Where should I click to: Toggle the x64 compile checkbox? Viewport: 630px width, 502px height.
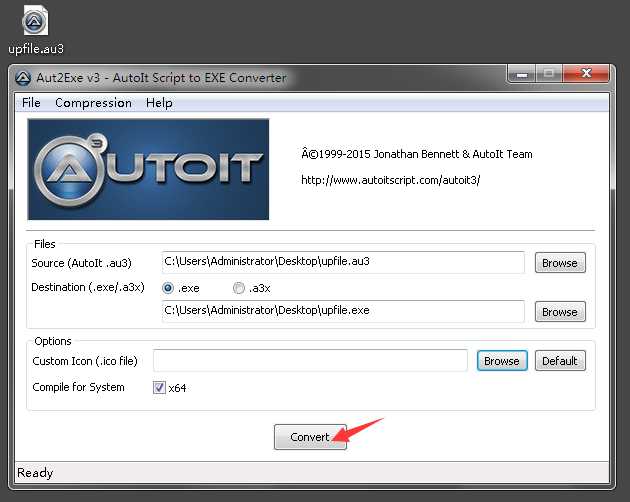tap(159, 387)
